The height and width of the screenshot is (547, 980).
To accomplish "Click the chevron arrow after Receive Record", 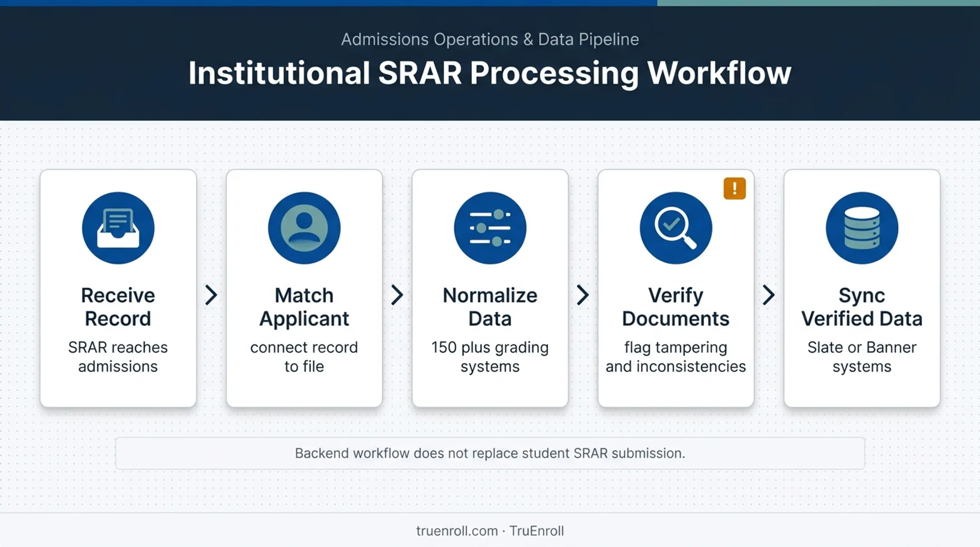I will pos(211,295).
